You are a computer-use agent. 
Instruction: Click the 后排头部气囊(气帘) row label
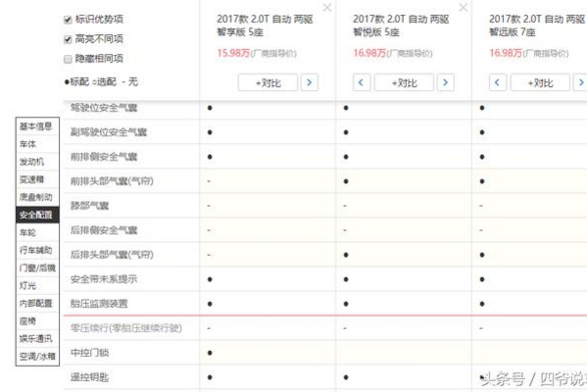(112, 255)
